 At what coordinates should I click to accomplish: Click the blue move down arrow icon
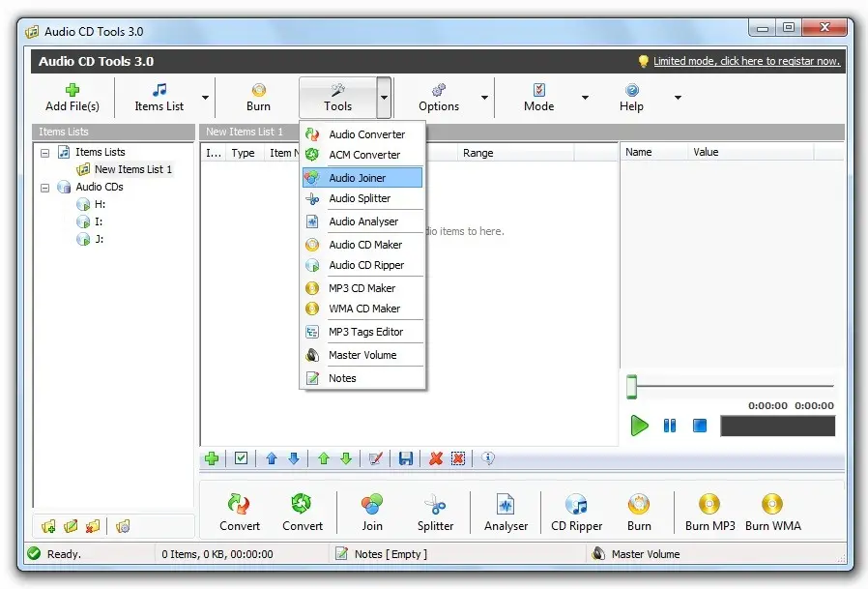294,458
